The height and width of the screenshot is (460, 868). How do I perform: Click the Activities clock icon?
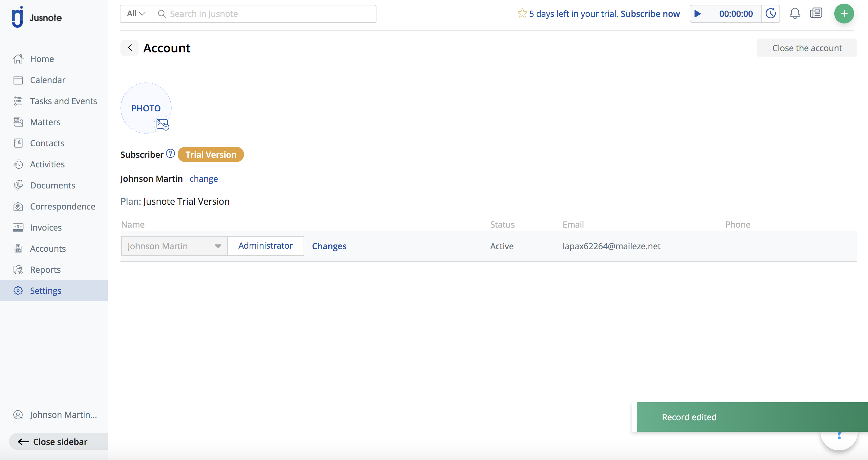[x=18, y=164]
